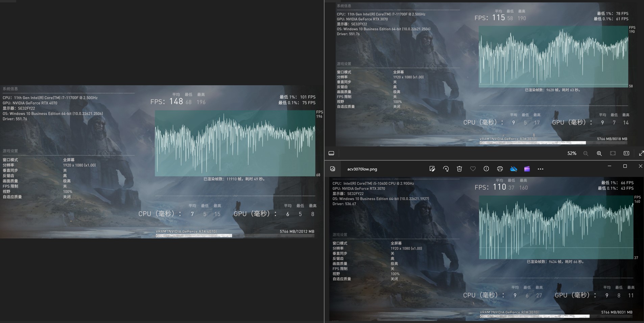This screenshot has width=644, height=323.
Task: Click the "5766 MB/12012 MB" VRAM reading
Action: pyautogui.click(x=297, y=232)
